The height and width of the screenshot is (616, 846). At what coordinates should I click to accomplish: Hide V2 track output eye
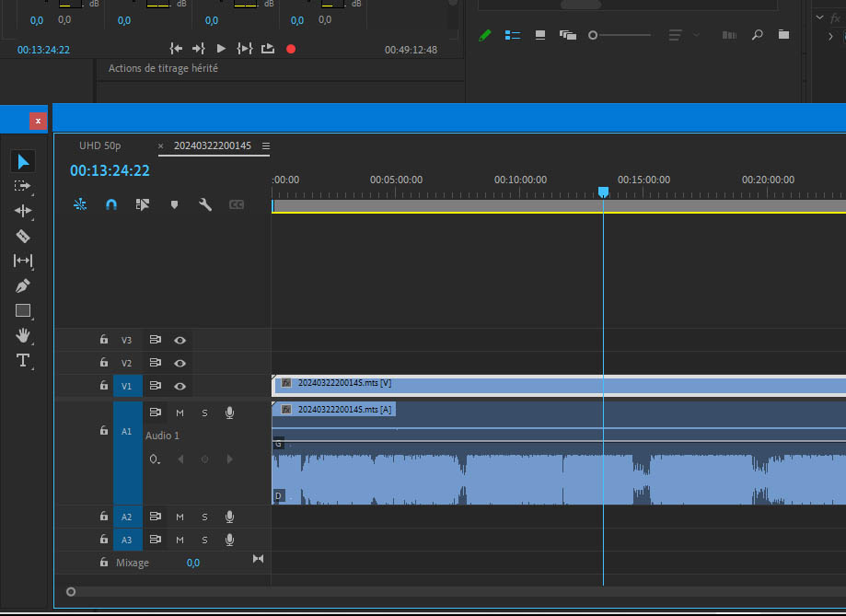coord(180,364)
